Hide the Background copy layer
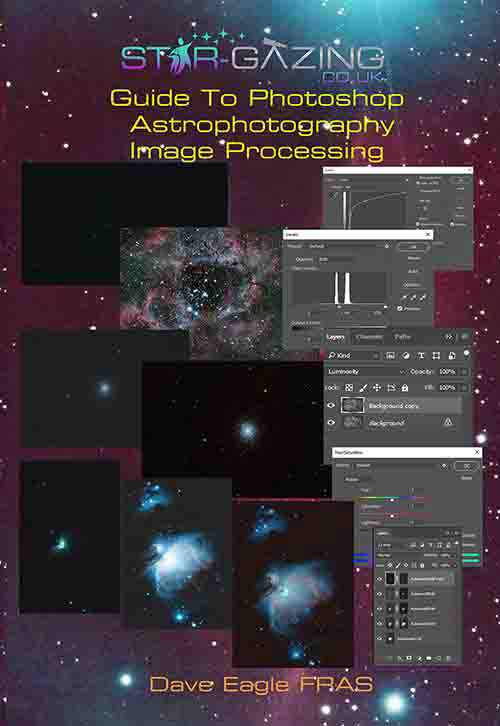 331,405
